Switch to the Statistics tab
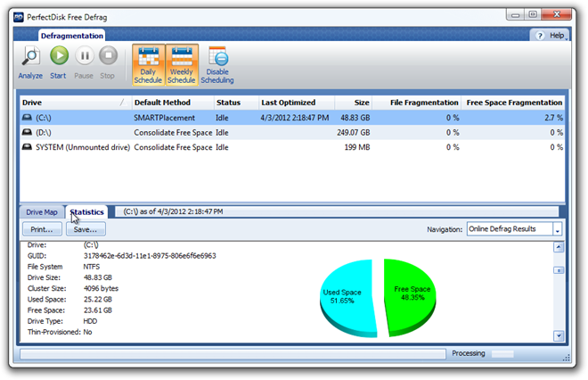The height and width of the screenshot is (380, 588). click(x=86, y=212)
